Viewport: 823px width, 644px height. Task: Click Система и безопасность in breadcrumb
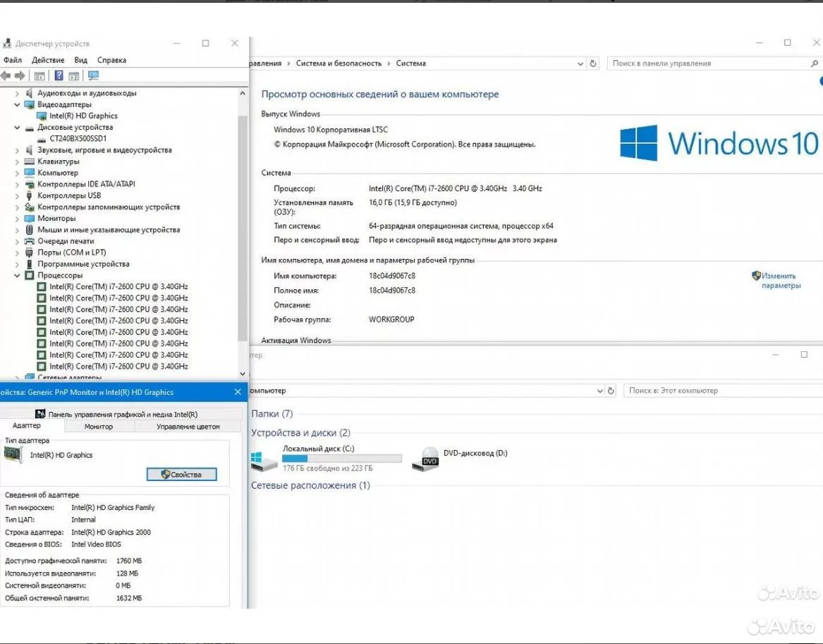click(x=339, y=63)
